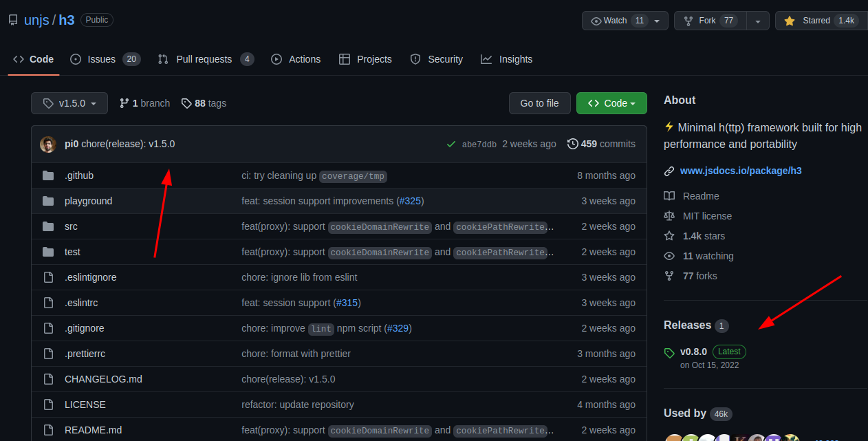Image resolution: width=868 pixels, height=441 pixels.
Task: Open the .prettierrc file
Action: click(x=85, y=354)
